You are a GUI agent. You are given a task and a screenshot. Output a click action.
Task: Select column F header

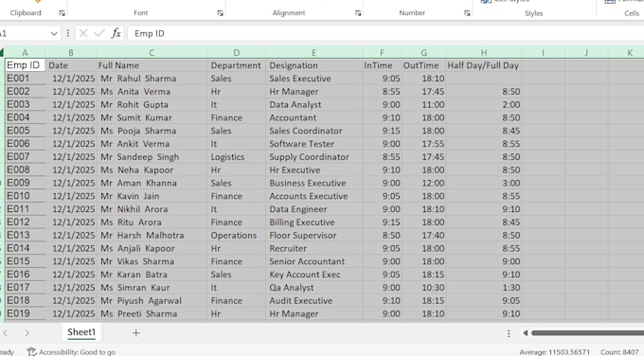382,53
